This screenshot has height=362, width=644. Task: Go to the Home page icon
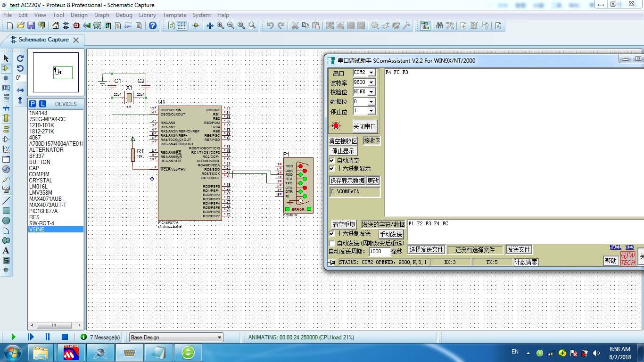click(x=56, y=25)
